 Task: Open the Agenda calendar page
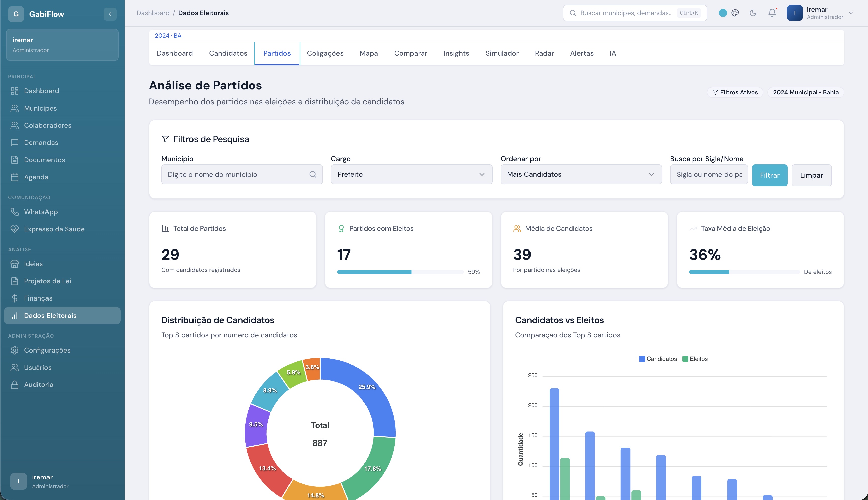(x=62, y=177)
